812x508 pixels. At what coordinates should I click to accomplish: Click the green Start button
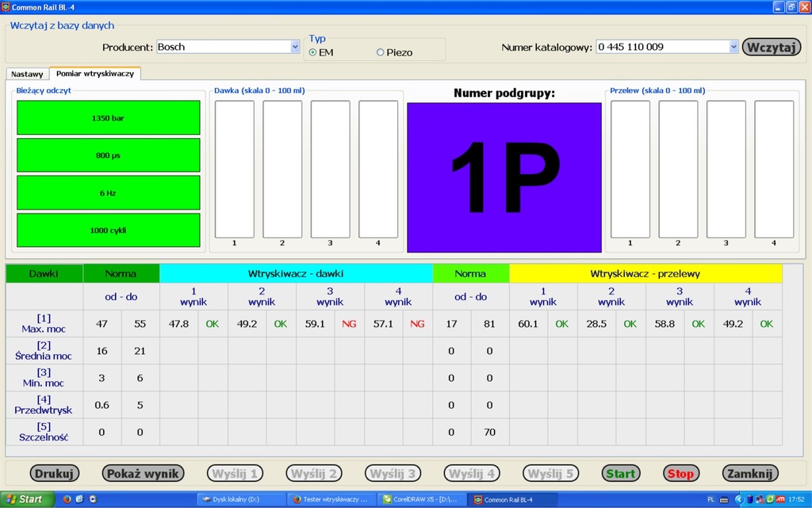(x=620, y=474)
